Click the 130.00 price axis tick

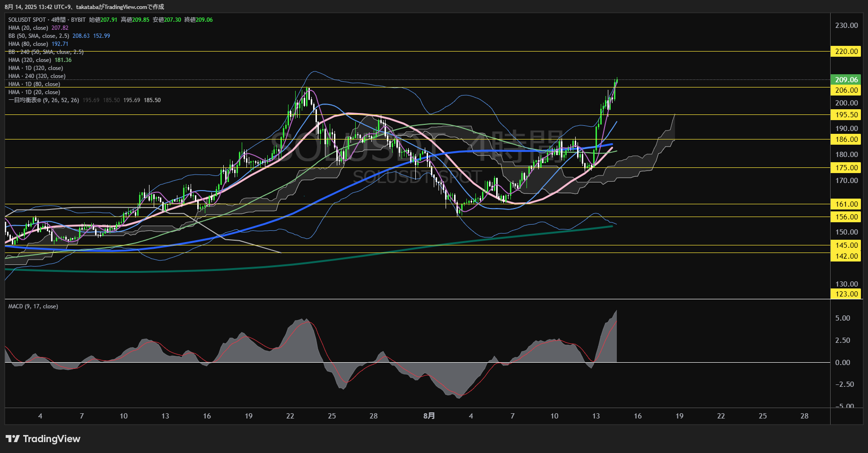click(846, 284)
